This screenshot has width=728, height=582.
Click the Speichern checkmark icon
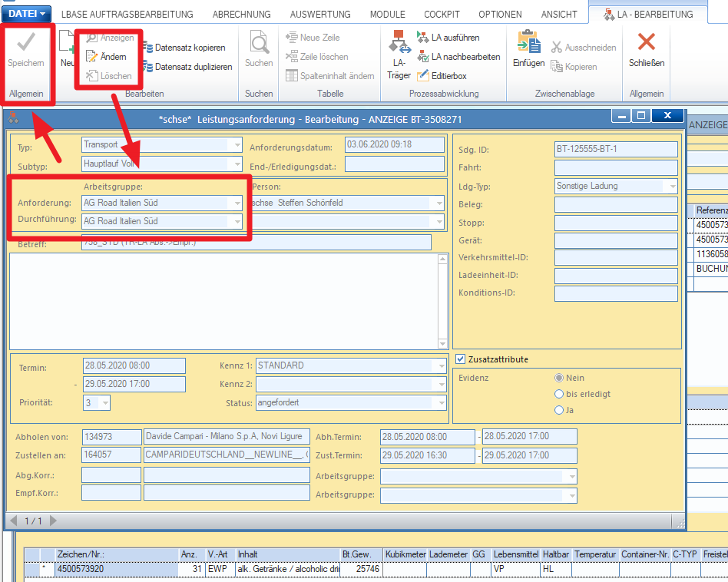point(26,41)
